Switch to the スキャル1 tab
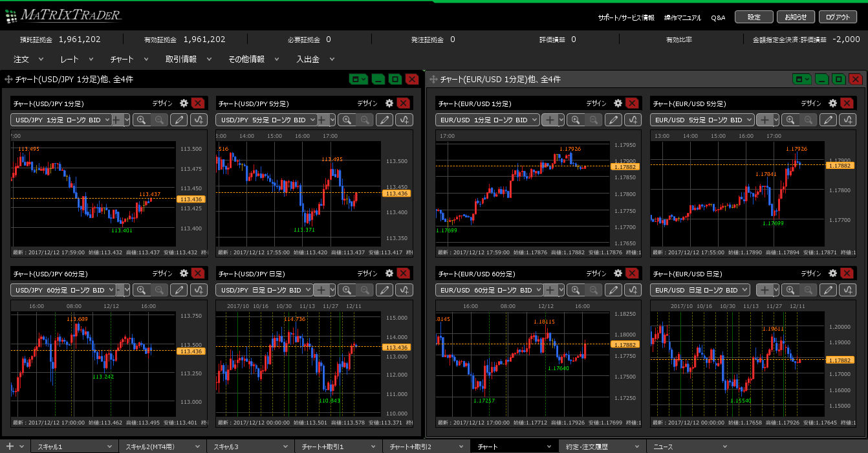Viewport: 868px width, 453px height. coord(74,447)
